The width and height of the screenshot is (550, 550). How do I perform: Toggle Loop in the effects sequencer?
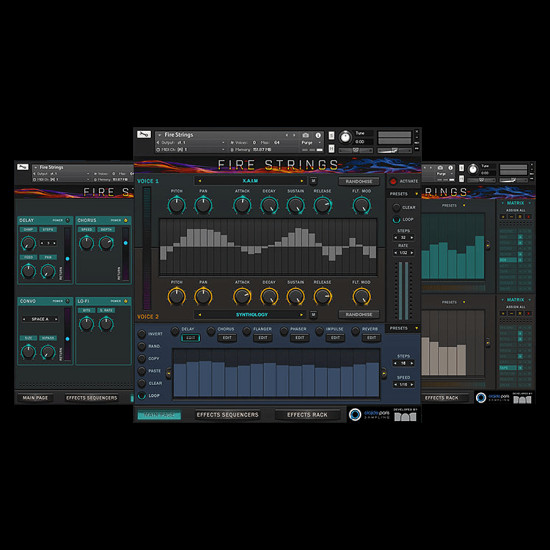(x=141, y=396)
